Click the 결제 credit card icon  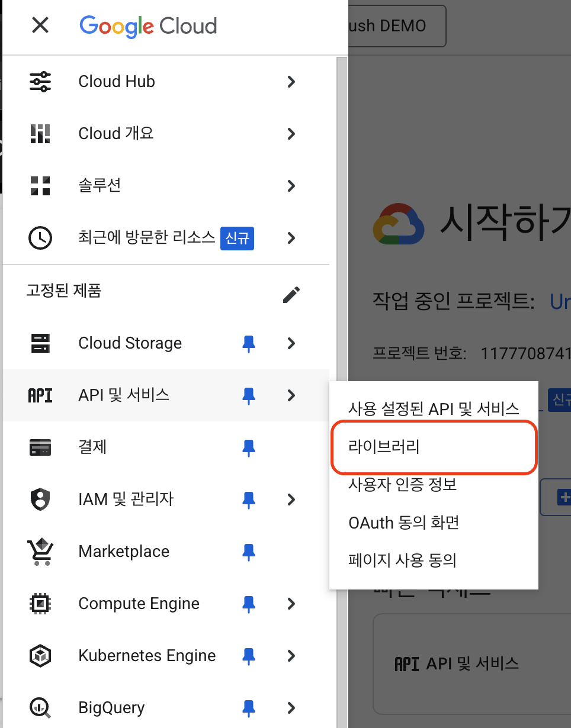[x=40, y=447]
